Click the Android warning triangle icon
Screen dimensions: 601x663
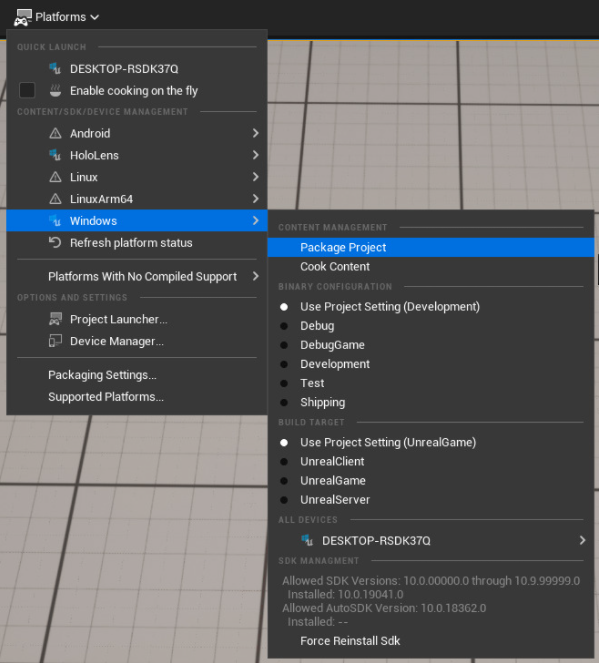(x=55, y=134)
